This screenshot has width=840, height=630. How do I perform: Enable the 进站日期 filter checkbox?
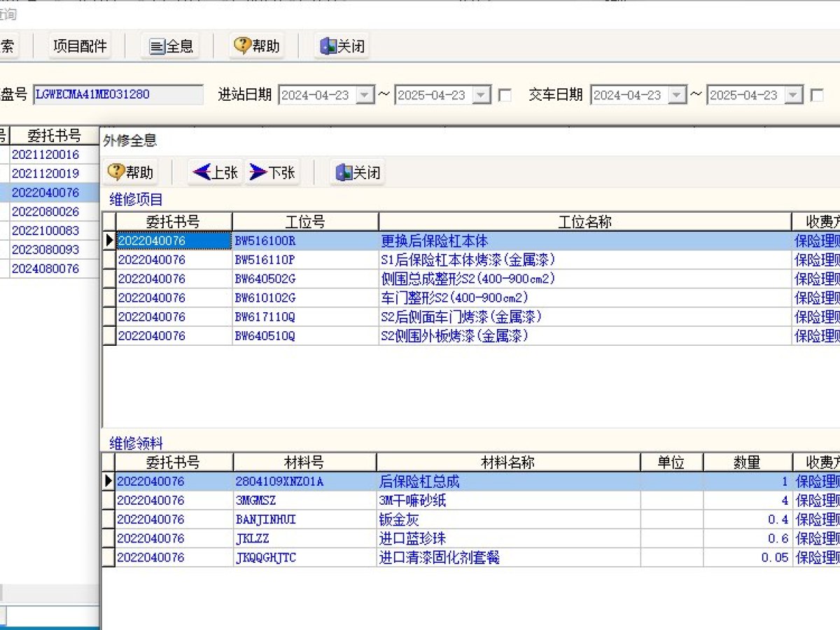504,95
